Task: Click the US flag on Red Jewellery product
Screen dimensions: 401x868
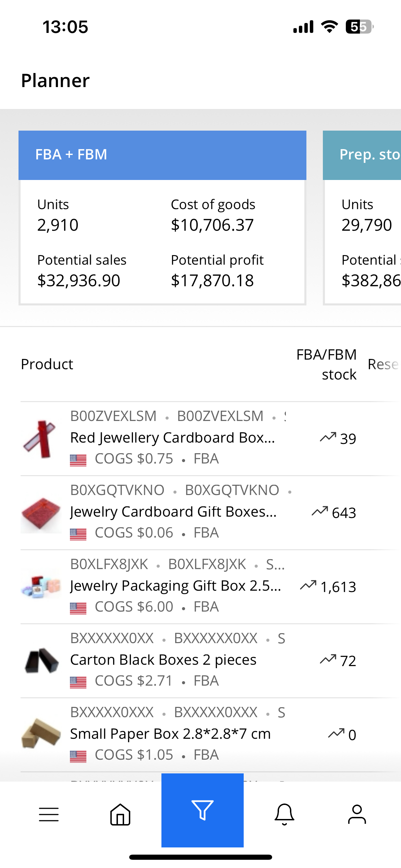Action: 78,458
